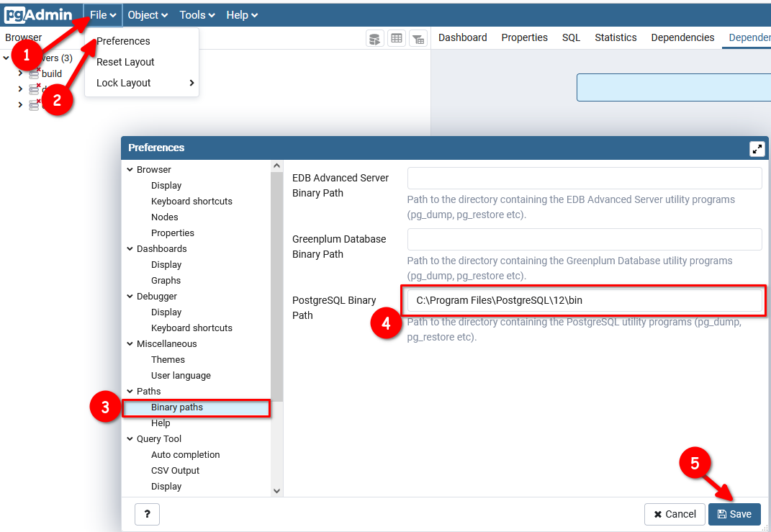Switch to the Statistics tab

616,38
